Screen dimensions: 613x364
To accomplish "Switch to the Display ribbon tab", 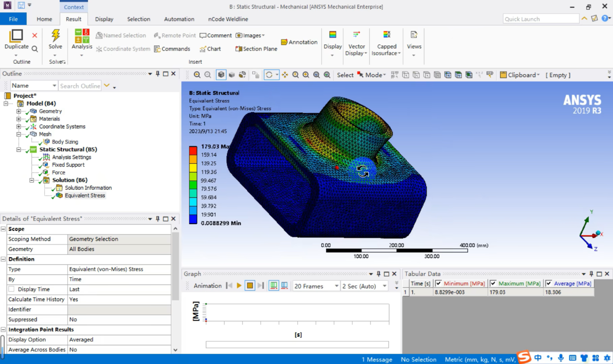I will coord(104,19).
